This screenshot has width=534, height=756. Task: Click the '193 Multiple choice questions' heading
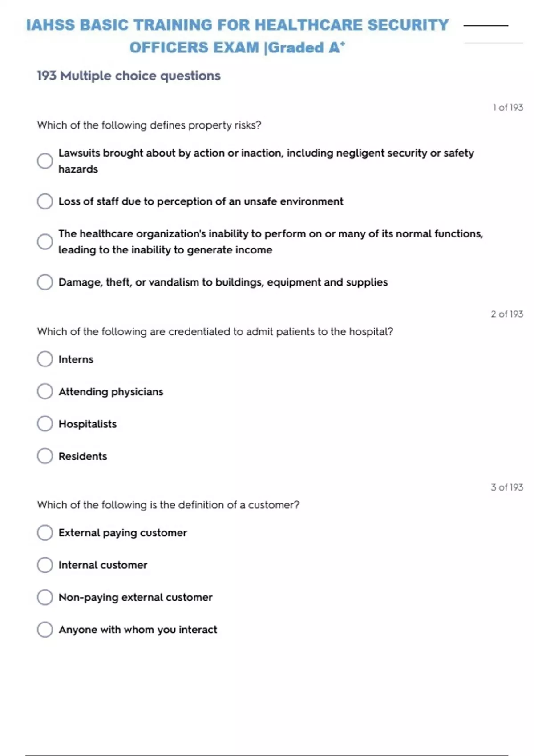[129, 76]
